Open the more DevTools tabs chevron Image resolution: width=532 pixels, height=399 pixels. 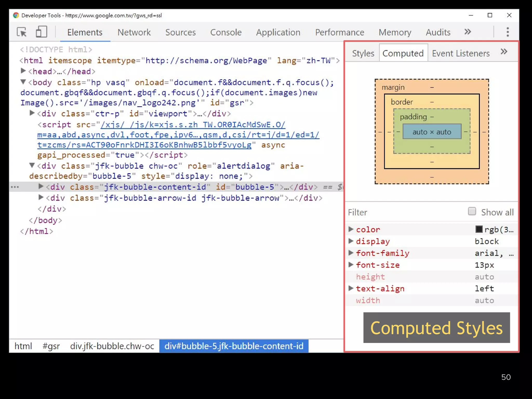click(x=468, y=32)
